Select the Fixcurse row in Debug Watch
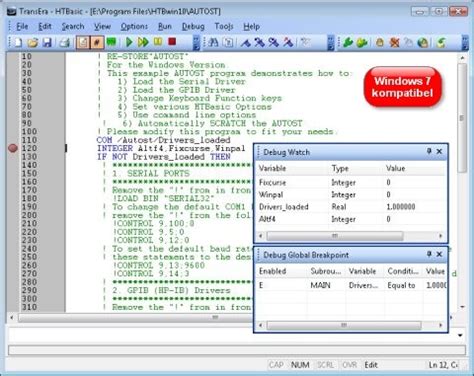Image resolution: width=474 pixels, height=376 pixels. (x=351, y=182)
